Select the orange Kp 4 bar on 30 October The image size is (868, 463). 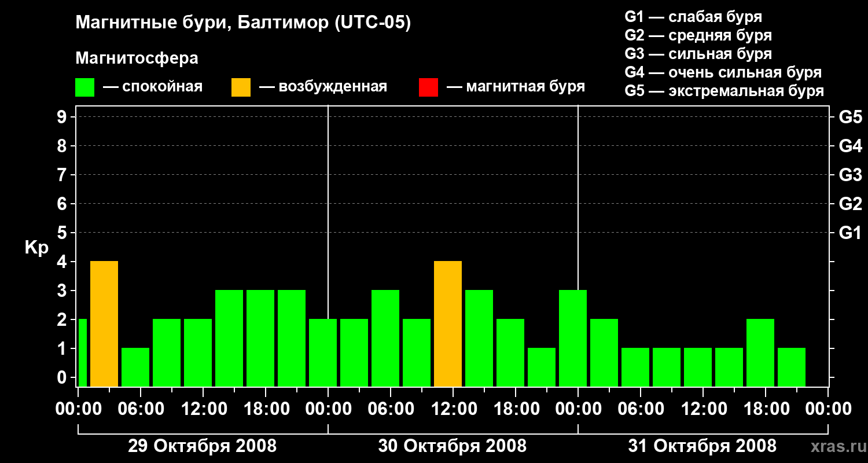coord(448,324)
